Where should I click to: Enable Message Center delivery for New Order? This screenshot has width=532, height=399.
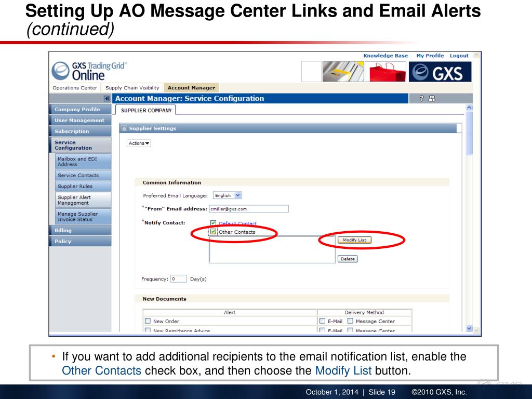click(351, 321)
